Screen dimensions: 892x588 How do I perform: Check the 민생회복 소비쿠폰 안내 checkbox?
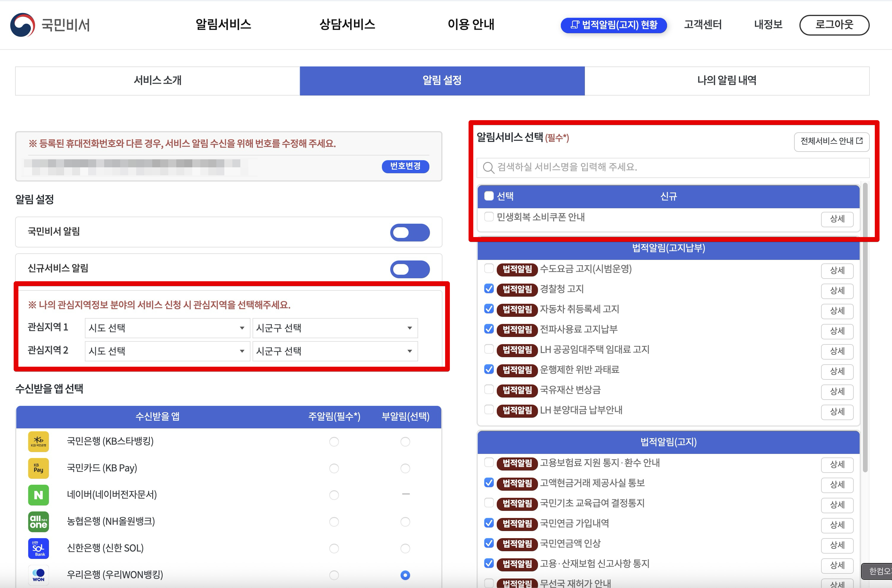click(x=489, y=216)
